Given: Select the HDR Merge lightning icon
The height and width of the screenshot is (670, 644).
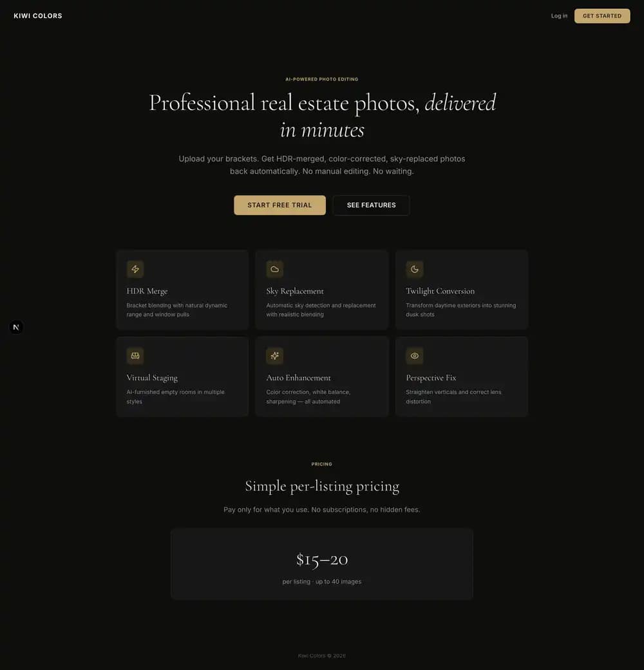Looking at the screenshot, I should tap(135, 269).
